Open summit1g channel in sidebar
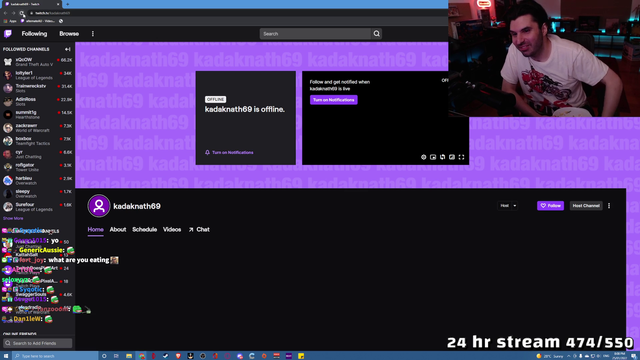 tap(38, 115)
